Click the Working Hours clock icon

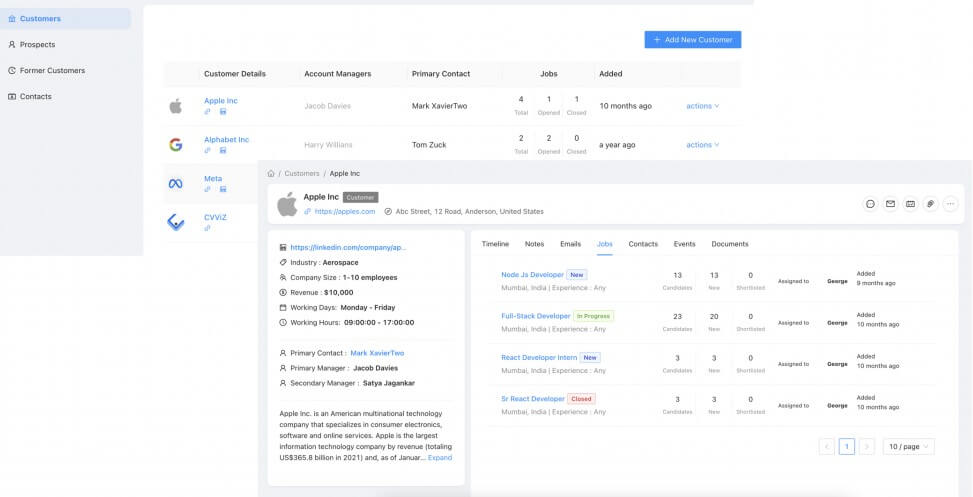coord(284,323)
